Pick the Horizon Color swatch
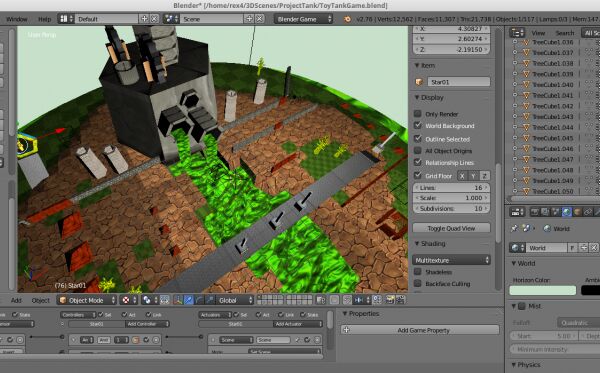The width and height of the screenshot is (600, 373). pos(543,290)
